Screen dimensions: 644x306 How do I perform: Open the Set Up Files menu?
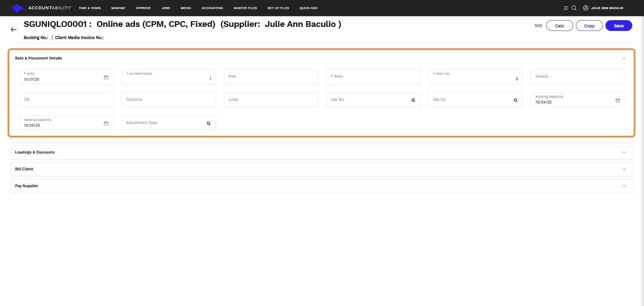[x=278, y=8]
